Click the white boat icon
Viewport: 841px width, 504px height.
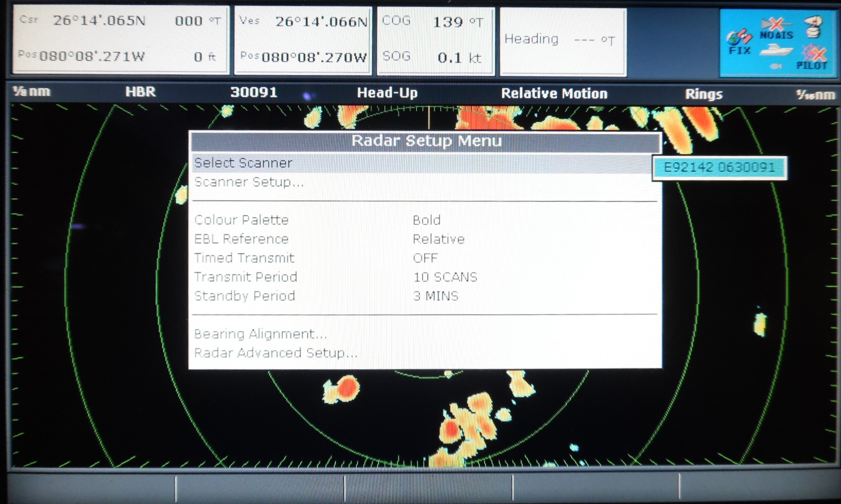pos(776,50)
